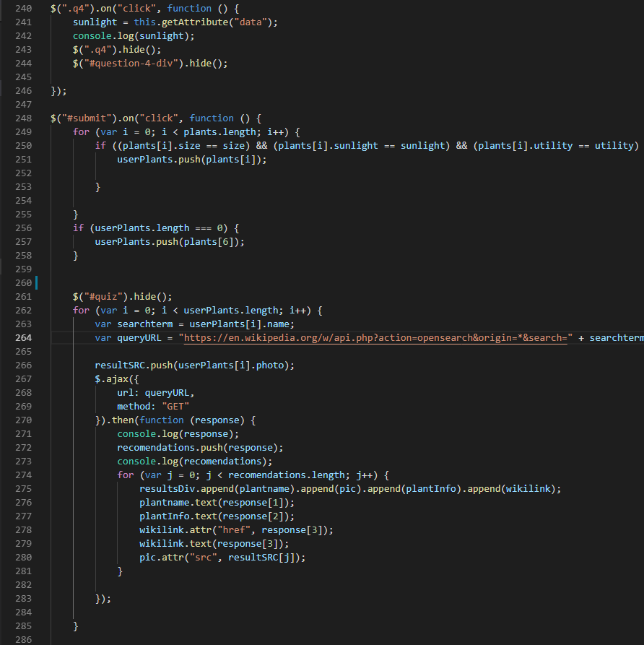Click line number 240 in the gutter
Screen dimensions: 644x645
pos(23,9)
